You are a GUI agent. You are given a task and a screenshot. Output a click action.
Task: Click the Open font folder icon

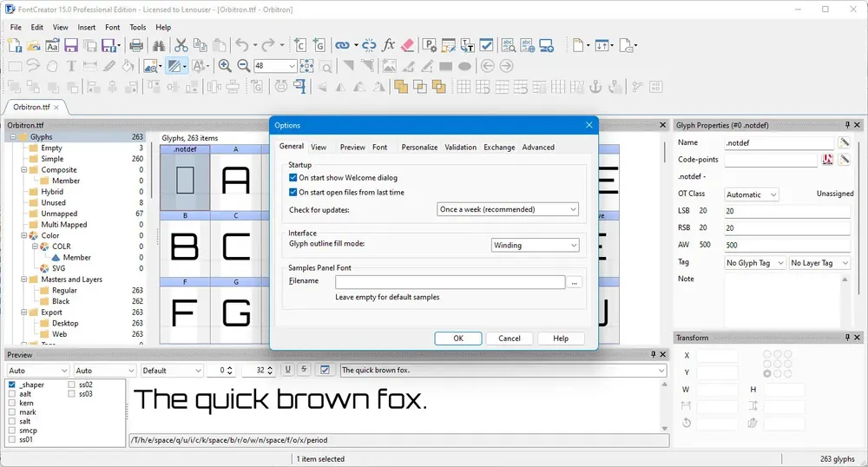[x=33, y=45]
